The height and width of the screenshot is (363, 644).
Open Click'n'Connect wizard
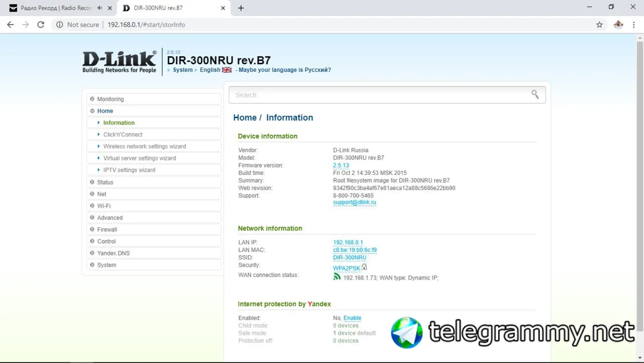coord(154,134)
